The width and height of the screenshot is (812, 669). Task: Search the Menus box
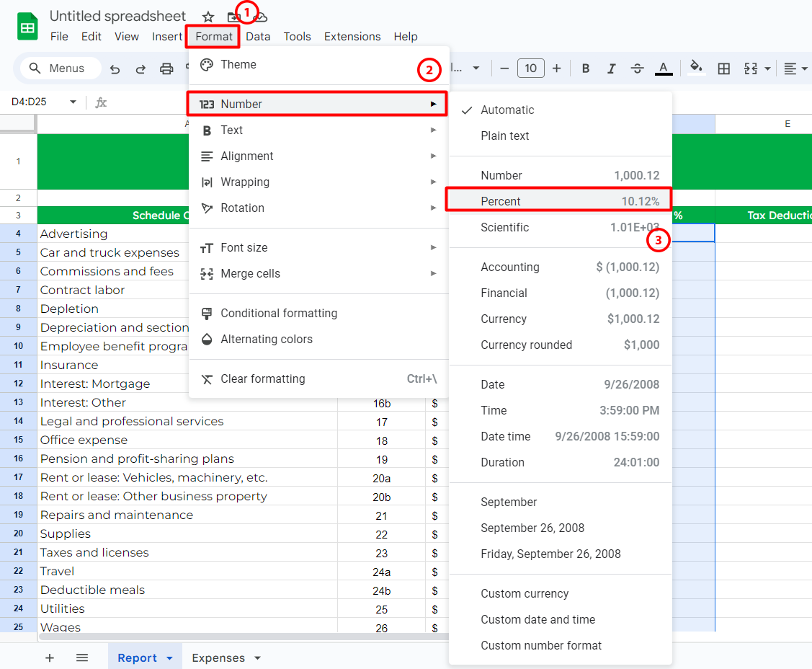point(61,68)
